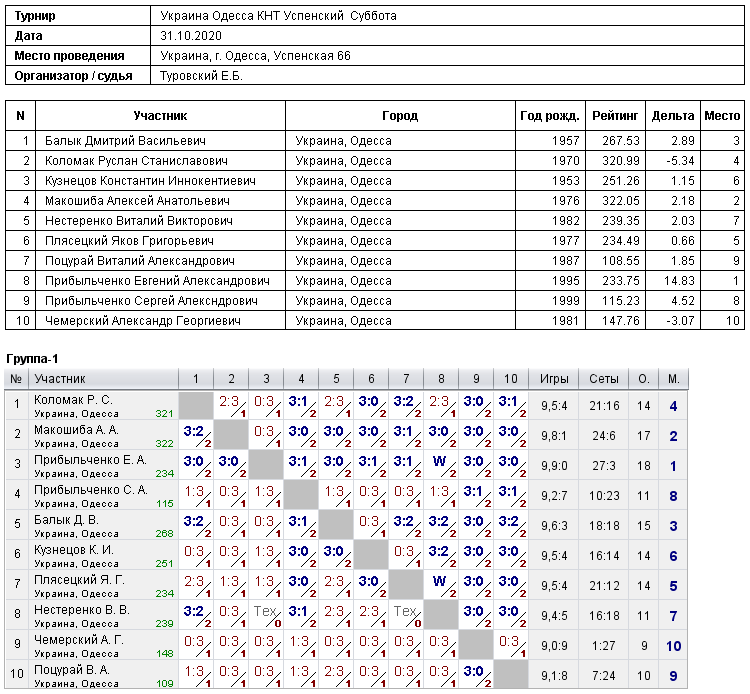Click Чемерский А. Г. row name

tap(78, 640)
